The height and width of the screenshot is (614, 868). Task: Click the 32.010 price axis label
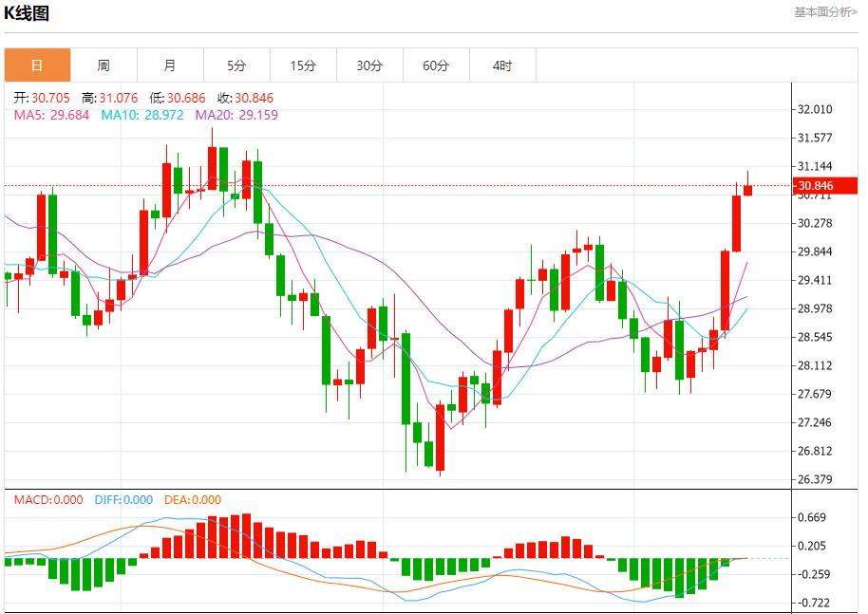816,109
